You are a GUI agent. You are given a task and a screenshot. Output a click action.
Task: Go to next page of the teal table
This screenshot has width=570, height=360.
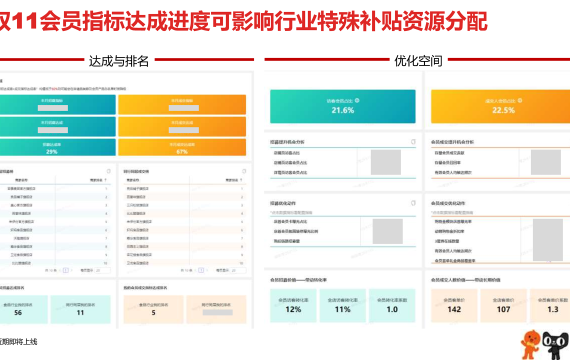pyautogui.click(x=72, y=270)
